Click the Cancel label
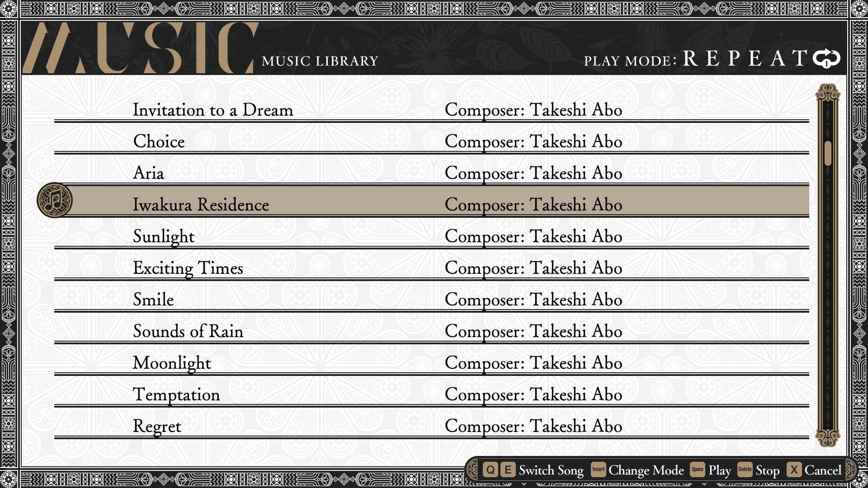Viewport: 868px width, 488px height. [823, 470]
